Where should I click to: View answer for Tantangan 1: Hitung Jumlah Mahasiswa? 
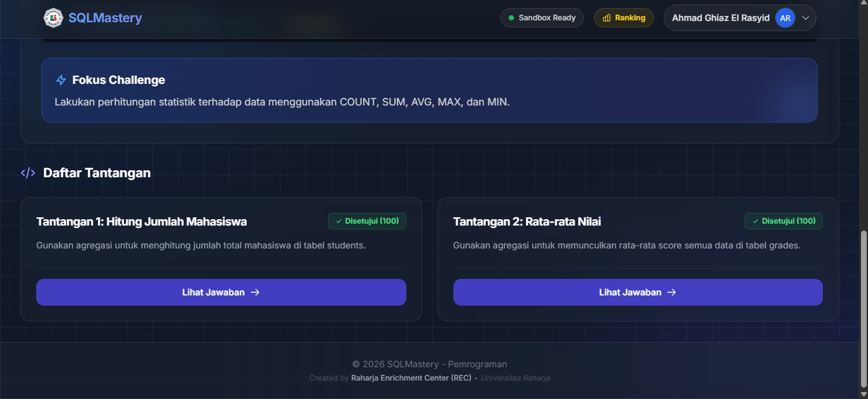(221, 292)
